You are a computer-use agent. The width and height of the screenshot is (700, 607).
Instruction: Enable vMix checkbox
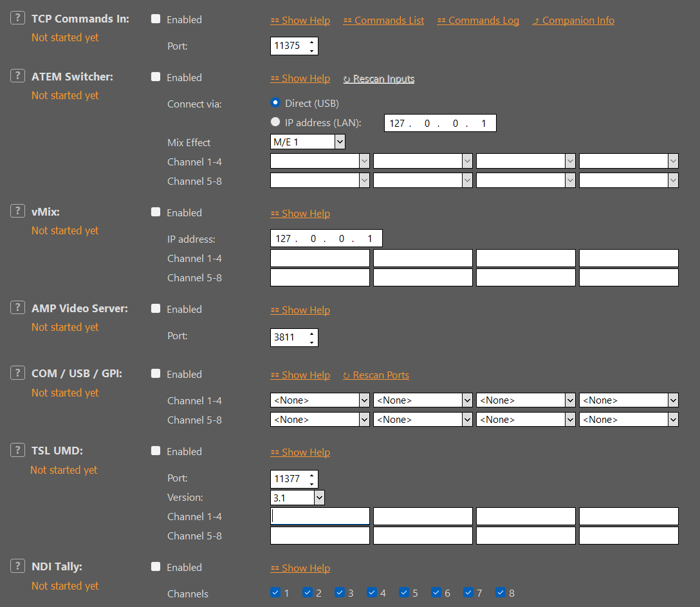[x=156, y=212]
